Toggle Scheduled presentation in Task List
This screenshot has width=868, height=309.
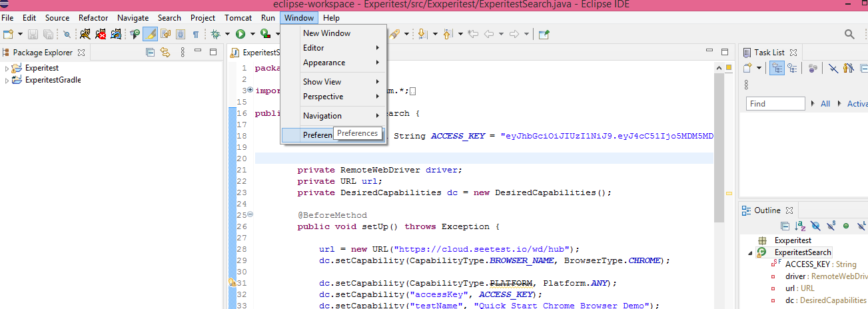click(792, 68)
